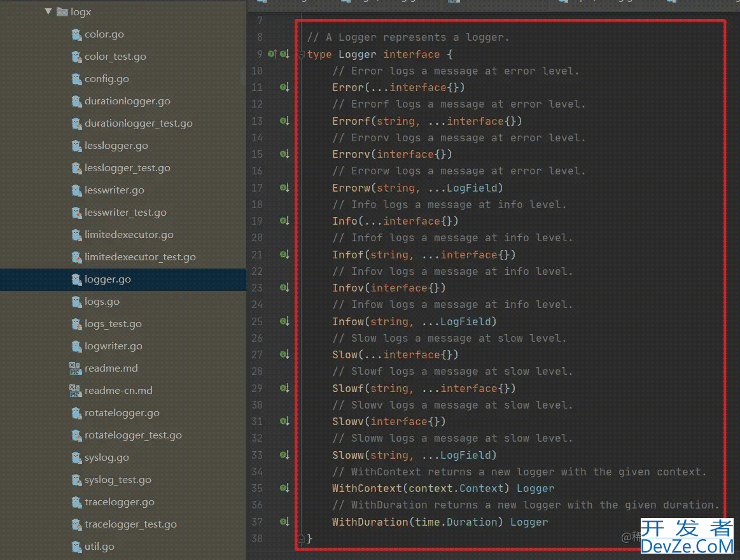Open tracelogger_test.go file
This screenshot has width=740, height=560.
point(130,524)
